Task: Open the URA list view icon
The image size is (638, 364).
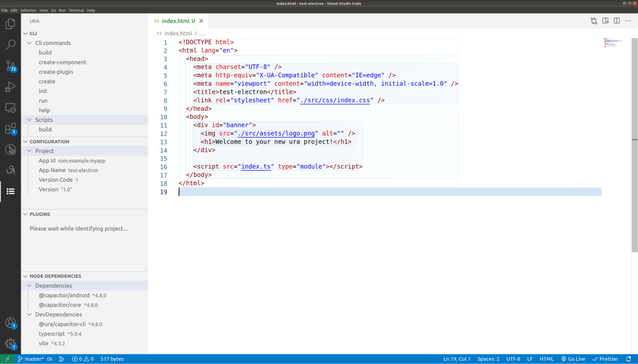Action: [x=10, y=191]
